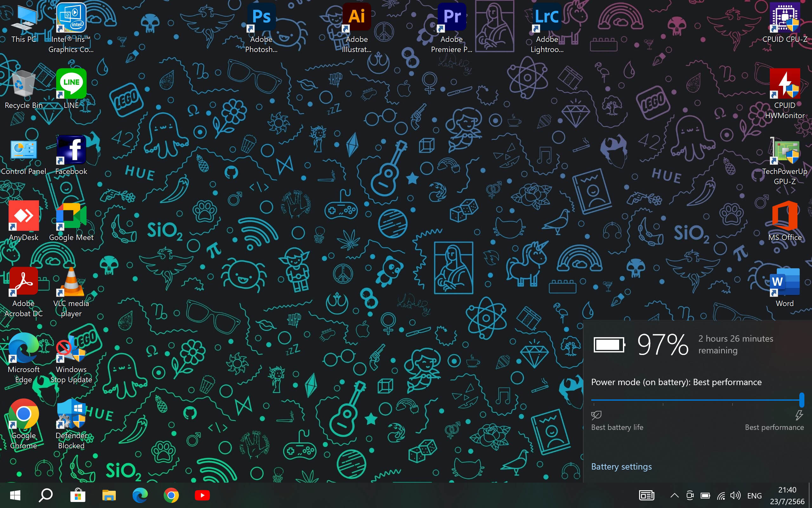Viewport: 812px width, 508px height.
Task: Open Wi-Fi network tray icon
Action: tap(721, 496)
